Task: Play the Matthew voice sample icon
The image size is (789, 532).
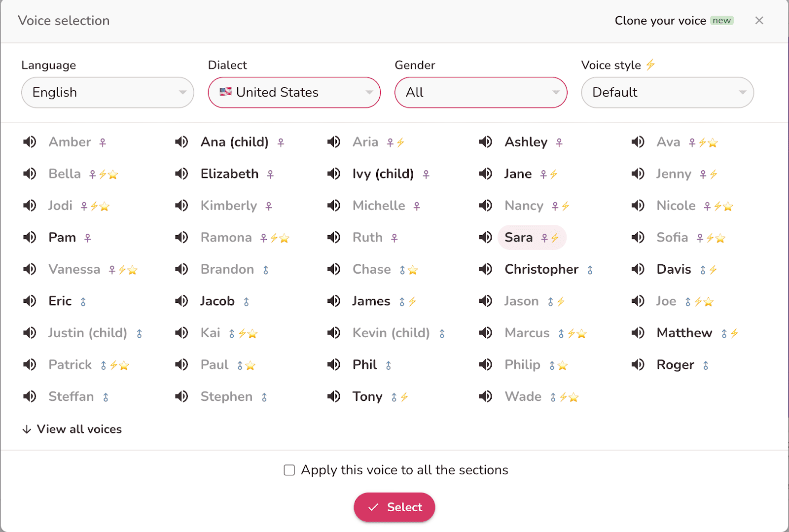Action: (638, 333)
